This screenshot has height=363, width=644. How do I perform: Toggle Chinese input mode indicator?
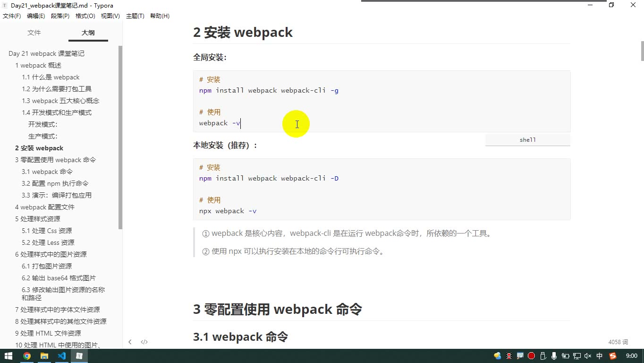[600, 356]
